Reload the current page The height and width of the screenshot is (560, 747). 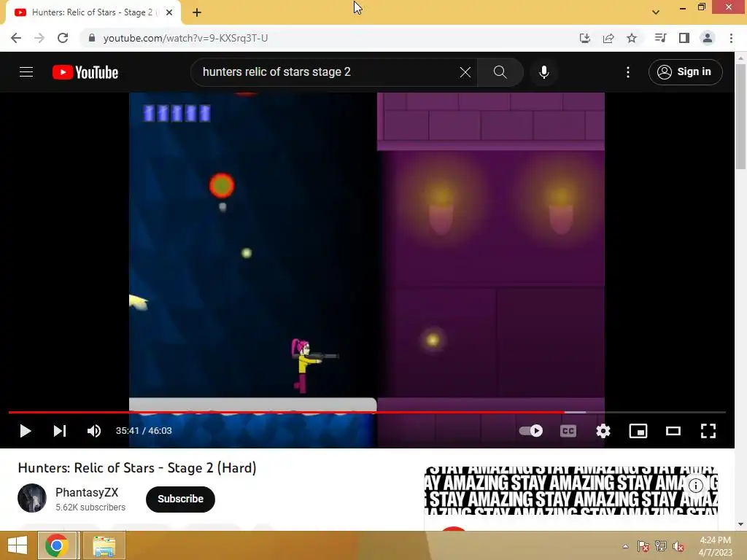pos(63,38)
